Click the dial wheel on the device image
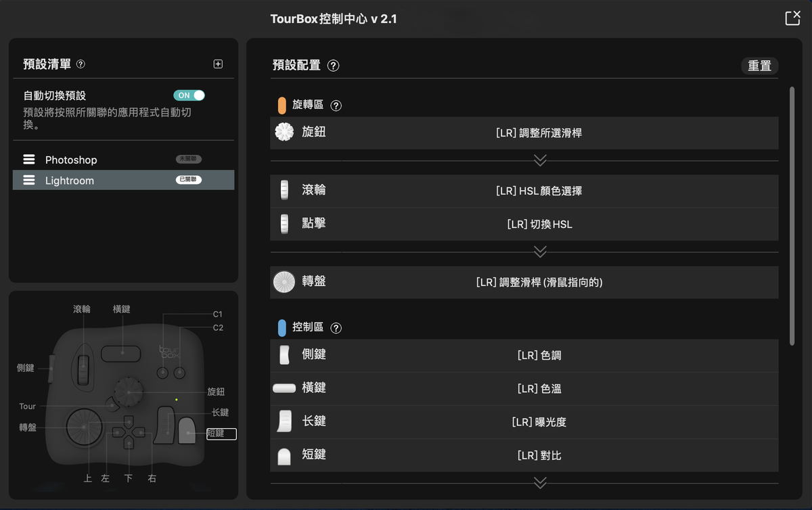Screen dimensions: 812x510 85,427
